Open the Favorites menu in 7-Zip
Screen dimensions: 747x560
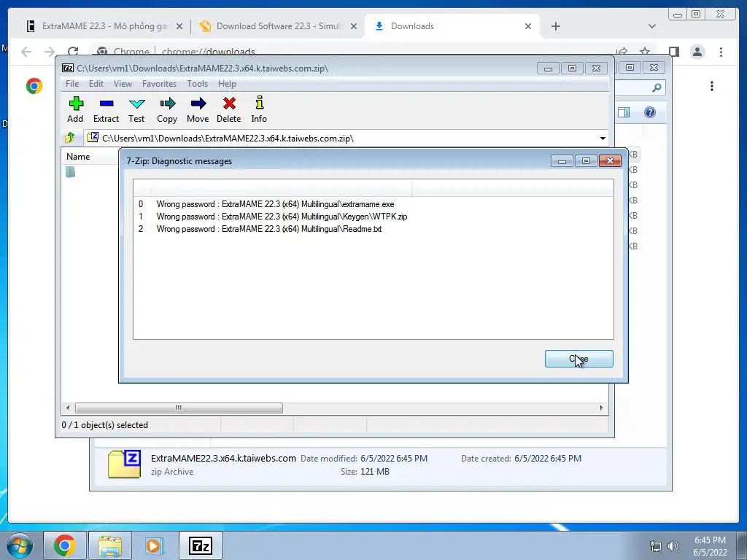(159, 84)
